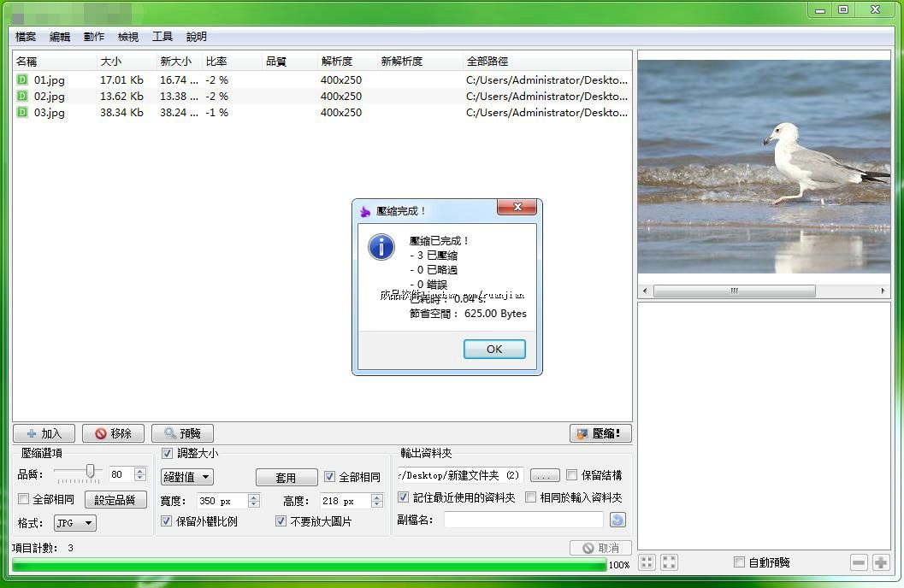Enable the 自動預覽 auto preview checkbox
904x588 pixels.
coord(740,562)
